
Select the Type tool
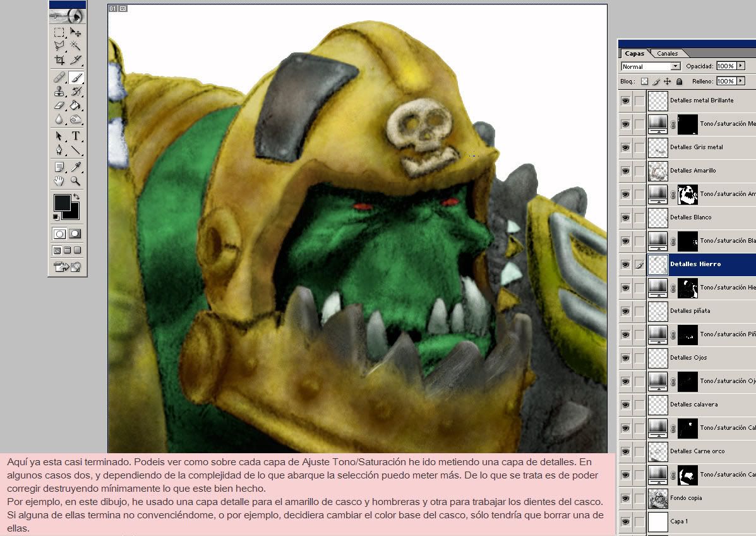tap(75, 136)
